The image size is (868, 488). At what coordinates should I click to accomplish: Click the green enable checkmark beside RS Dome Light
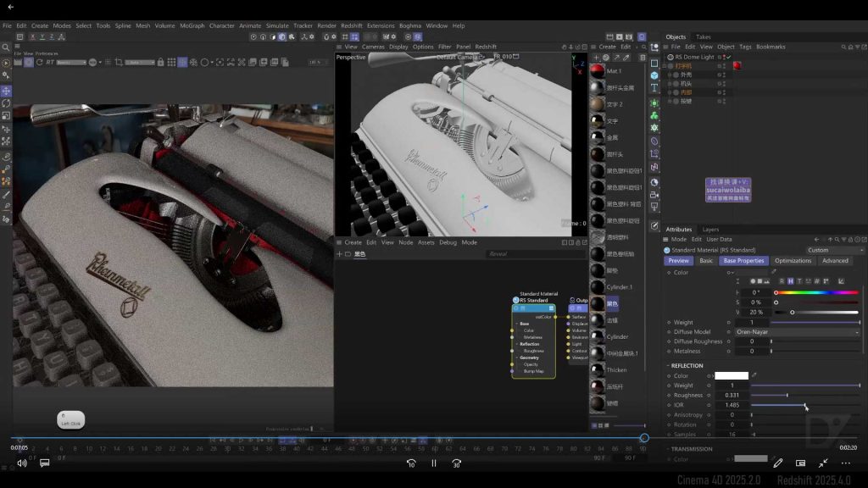coord(727,57)
